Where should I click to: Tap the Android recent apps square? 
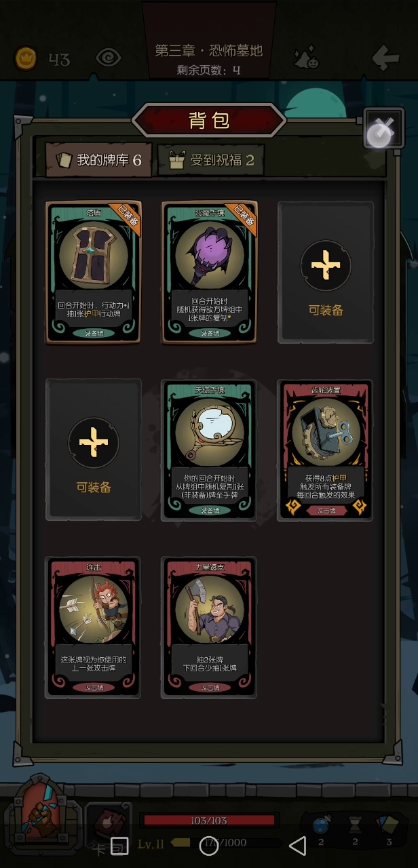119,845
